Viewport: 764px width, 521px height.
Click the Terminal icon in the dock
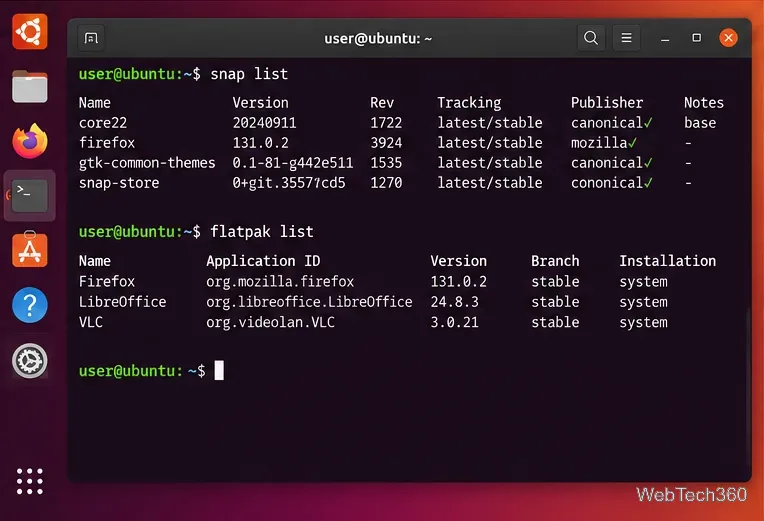tap(30, 195)
